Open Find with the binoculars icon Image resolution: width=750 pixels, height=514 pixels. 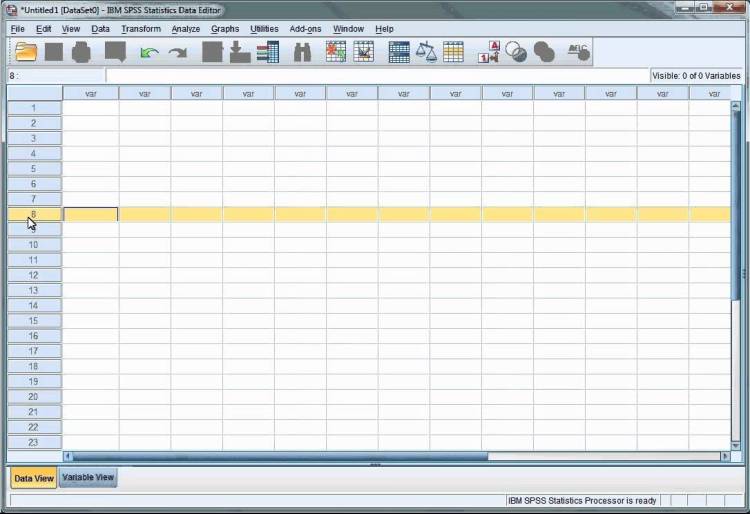(302, 52)
